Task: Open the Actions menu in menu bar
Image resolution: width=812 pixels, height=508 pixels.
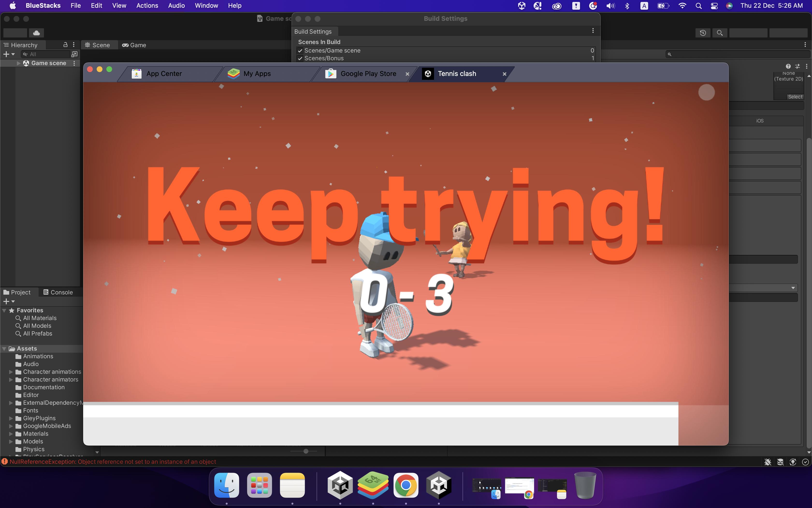Action: [x=147, y=5]
